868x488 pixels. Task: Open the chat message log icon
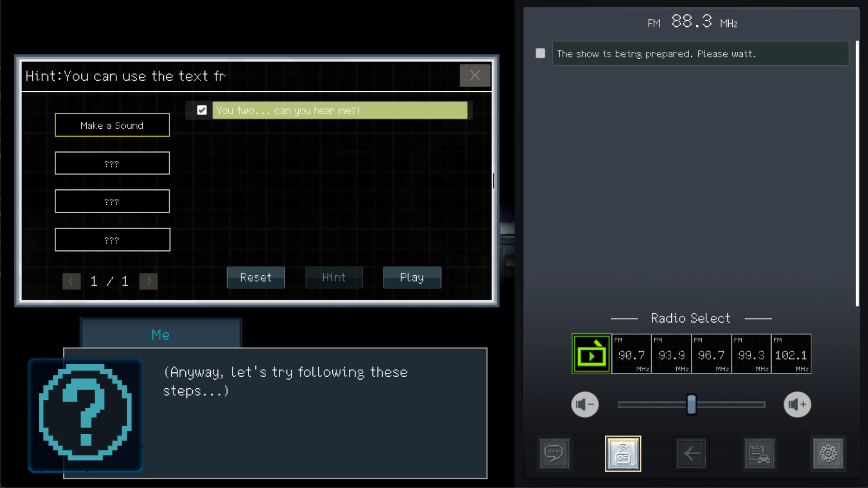click(555, 454)
